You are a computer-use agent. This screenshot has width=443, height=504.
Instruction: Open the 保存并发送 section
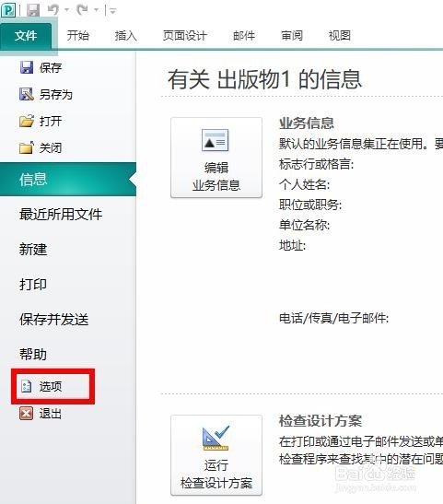(x=54, y=320)
